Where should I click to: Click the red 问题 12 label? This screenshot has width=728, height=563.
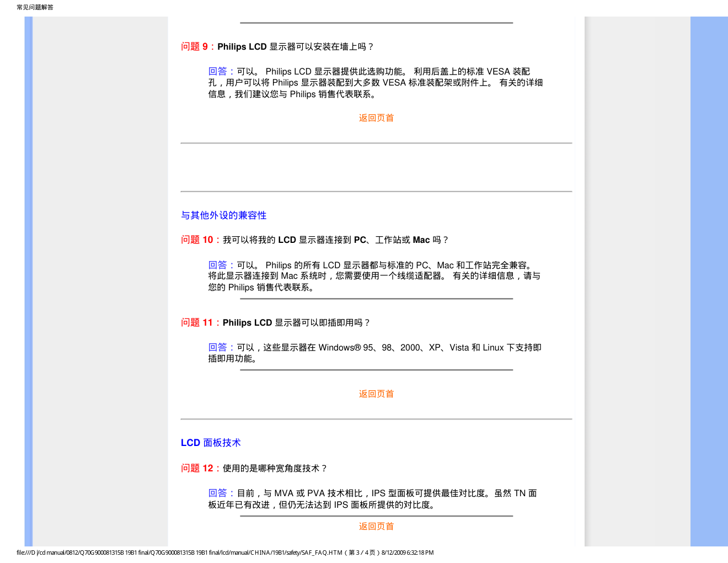coord(197,469)
